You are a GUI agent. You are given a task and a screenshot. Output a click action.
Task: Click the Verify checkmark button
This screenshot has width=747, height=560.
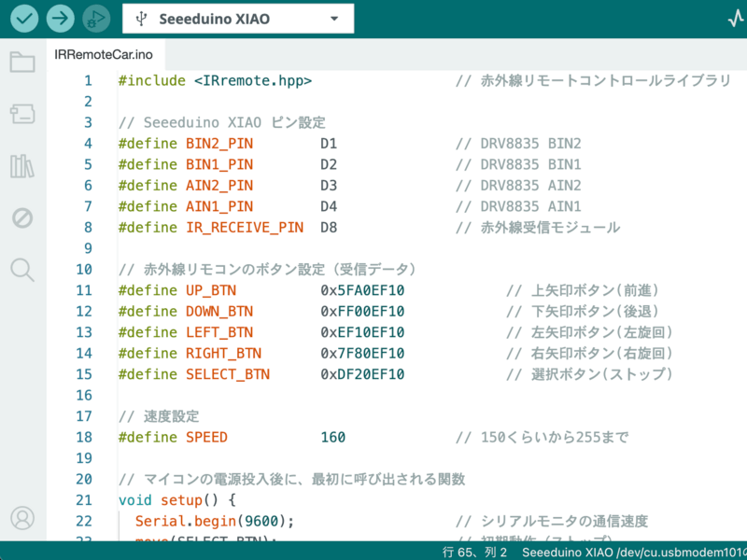tap(23, 18)
